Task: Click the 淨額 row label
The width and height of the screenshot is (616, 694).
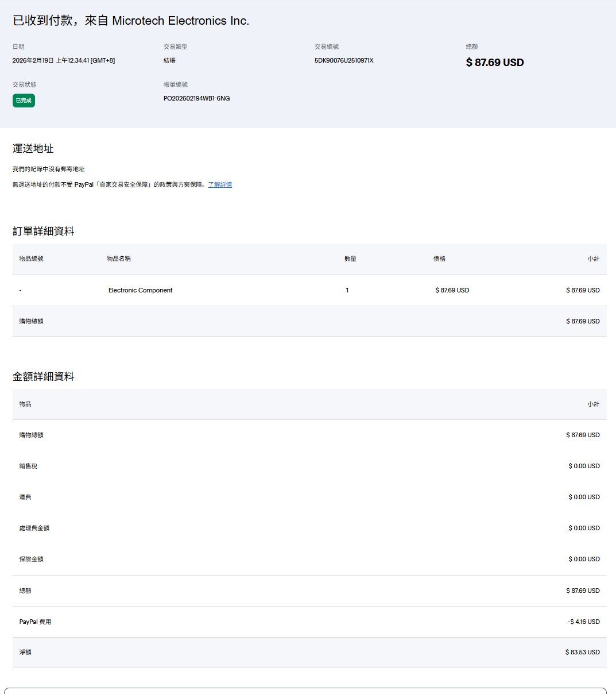Action: coord(25,652)
